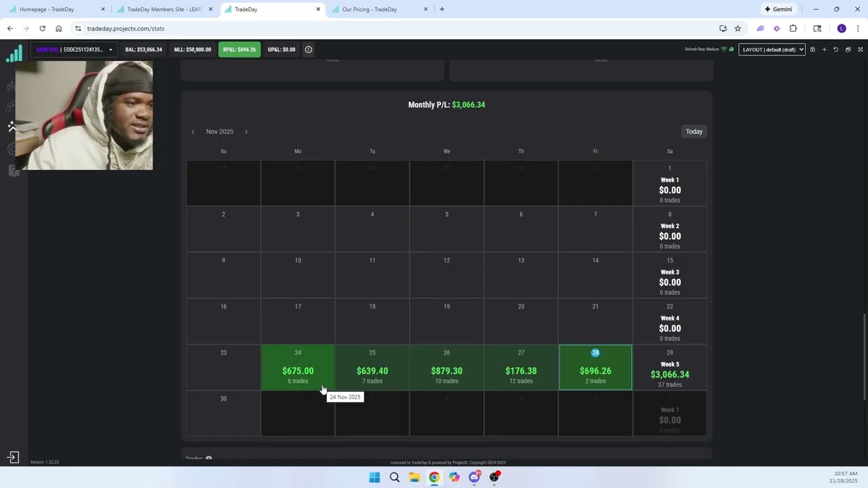Close the active TradeDay tab
This screenshot has width=868, height=488.
pos(318,9)
